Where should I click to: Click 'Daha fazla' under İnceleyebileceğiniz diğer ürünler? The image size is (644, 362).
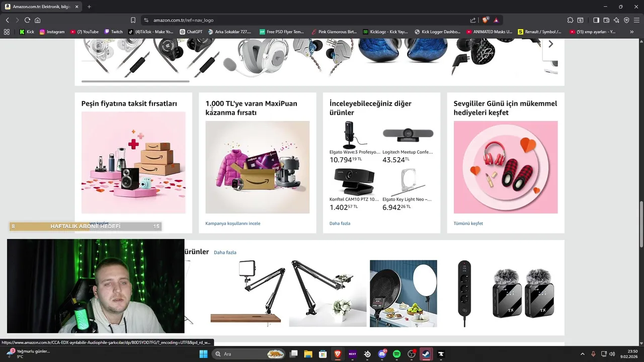[340, 223]
